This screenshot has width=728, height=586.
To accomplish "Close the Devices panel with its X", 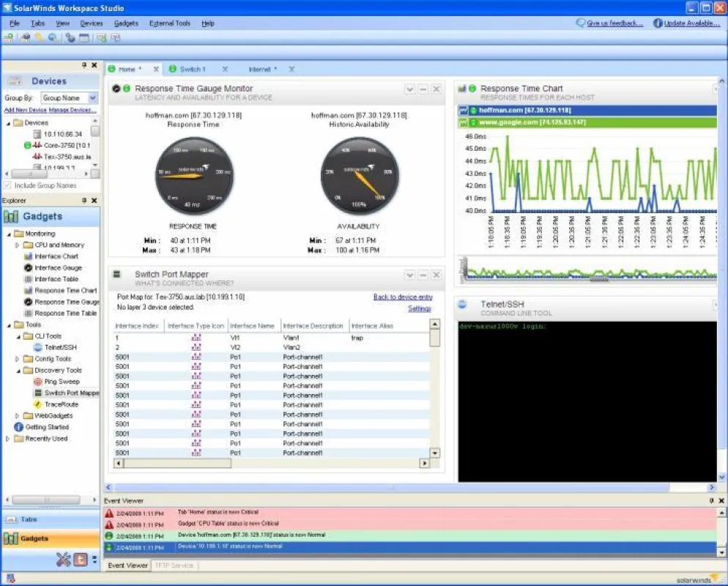I will (94, 65).
